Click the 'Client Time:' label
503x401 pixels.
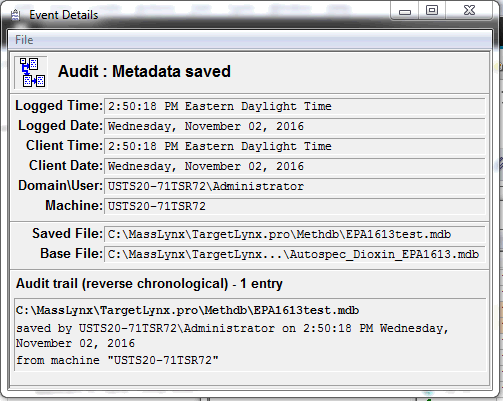[x=64, y=146]
